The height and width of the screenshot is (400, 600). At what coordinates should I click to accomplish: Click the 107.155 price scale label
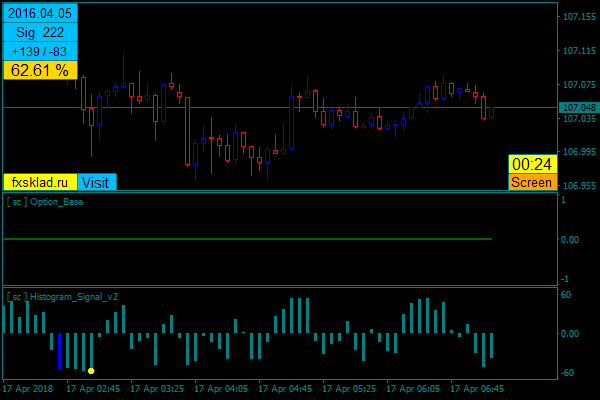[x=579, y=17]
